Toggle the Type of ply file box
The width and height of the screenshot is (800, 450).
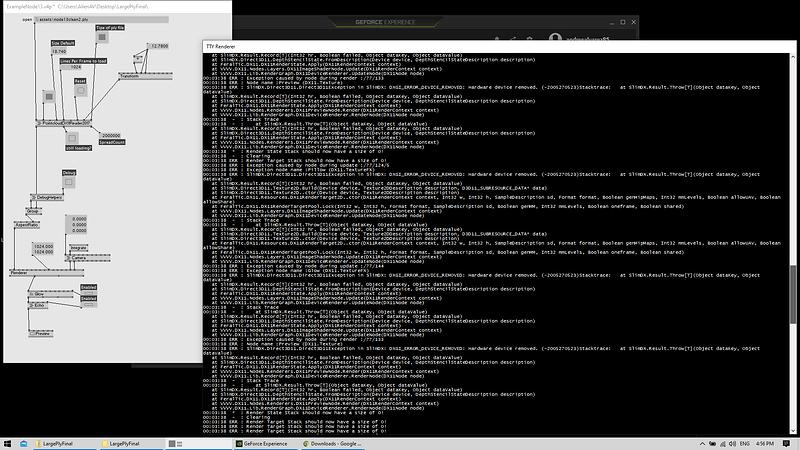(103, 37)
